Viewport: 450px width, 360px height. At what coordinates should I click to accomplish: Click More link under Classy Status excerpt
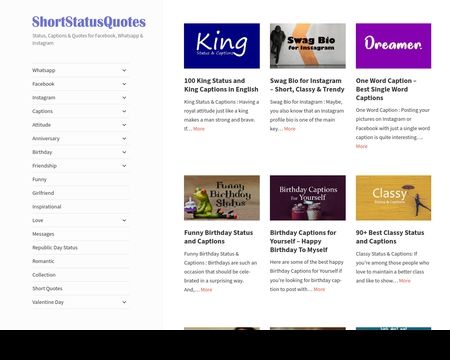[x=405, y=281]
